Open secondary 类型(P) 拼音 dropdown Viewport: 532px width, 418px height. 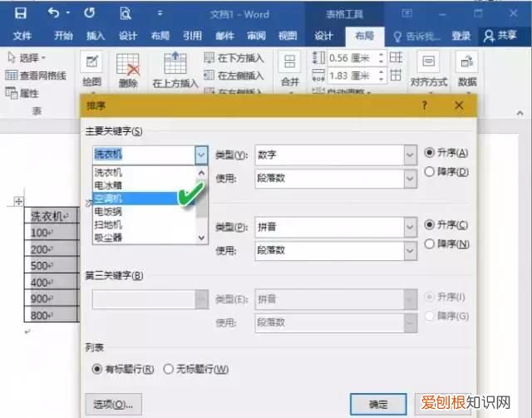[x=410, y=227]
